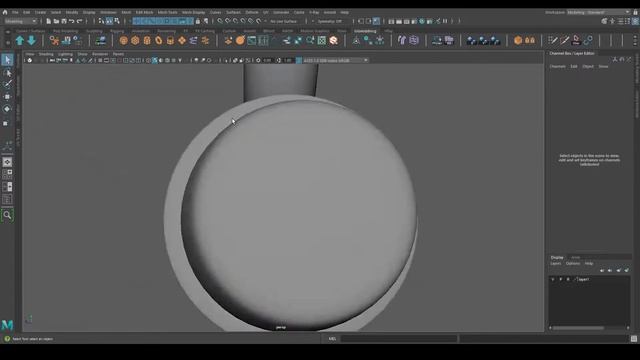
Task: Activate the Paint selection tool
Action: click(7, 84)
